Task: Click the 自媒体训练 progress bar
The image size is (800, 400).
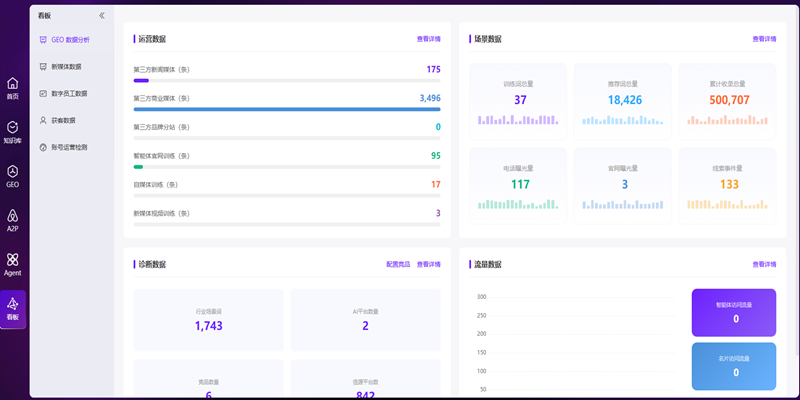Action: [287, 196]
